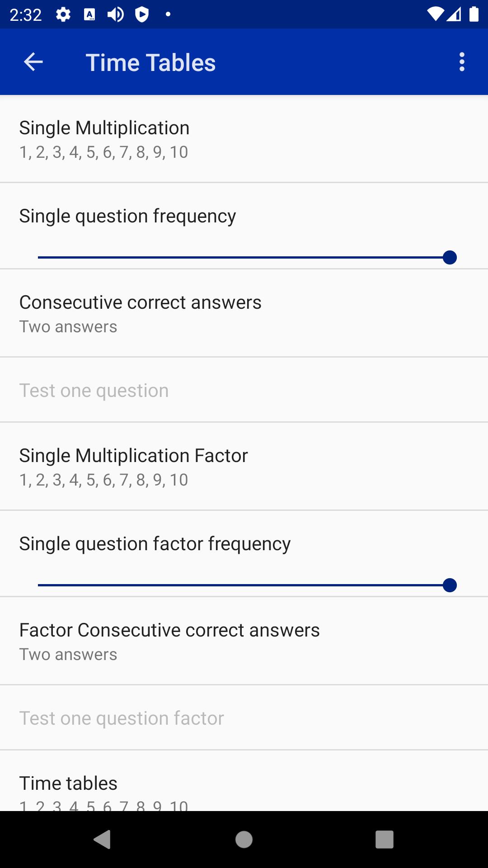Tap the Android home circle button
Viewport: 488px width, 868px height.
[x=244, y=840]
